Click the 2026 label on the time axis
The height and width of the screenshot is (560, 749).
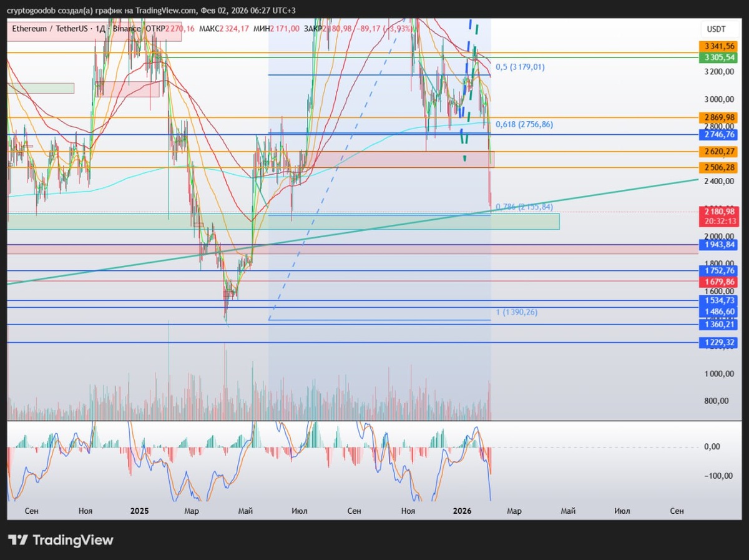click(463, 511)
